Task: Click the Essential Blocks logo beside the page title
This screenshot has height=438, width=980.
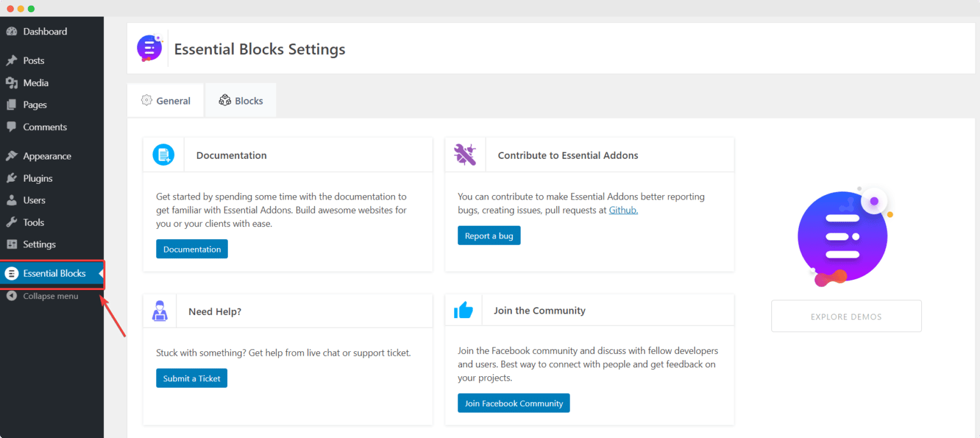Action: tap(149, 48)
